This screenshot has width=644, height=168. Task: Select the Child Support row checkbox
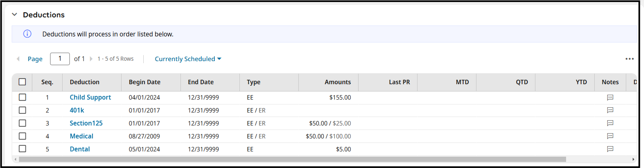click(x=22, y=98)
